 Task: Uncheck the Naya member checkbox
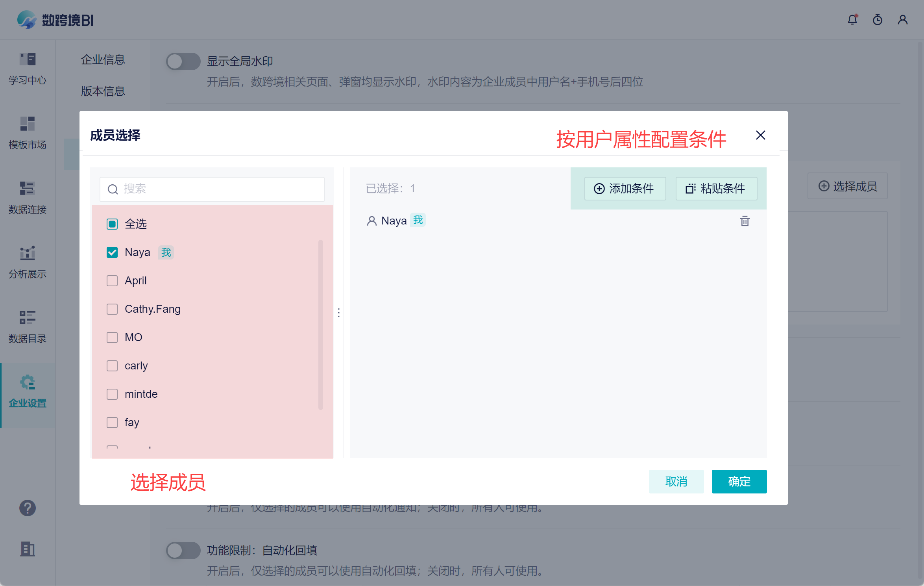(x=112, y=252)
